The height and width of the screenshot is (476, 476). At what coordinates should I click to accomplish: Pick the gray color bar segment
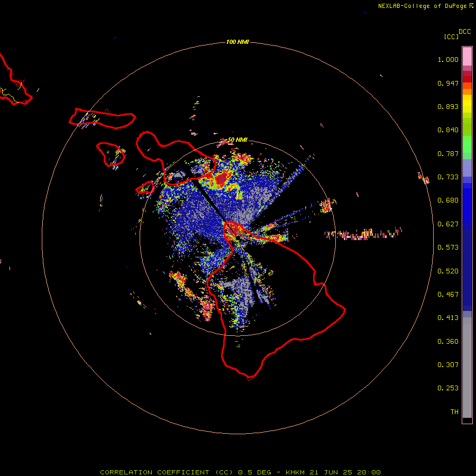467,368
